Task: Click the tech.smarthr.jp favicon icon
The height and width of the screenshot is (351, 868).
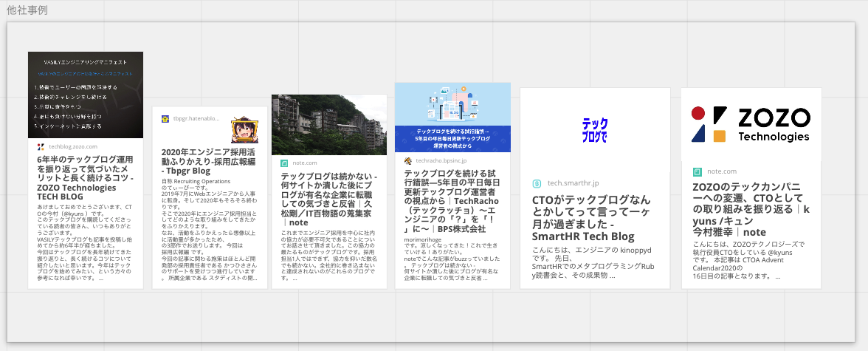Action: point(537,183)
